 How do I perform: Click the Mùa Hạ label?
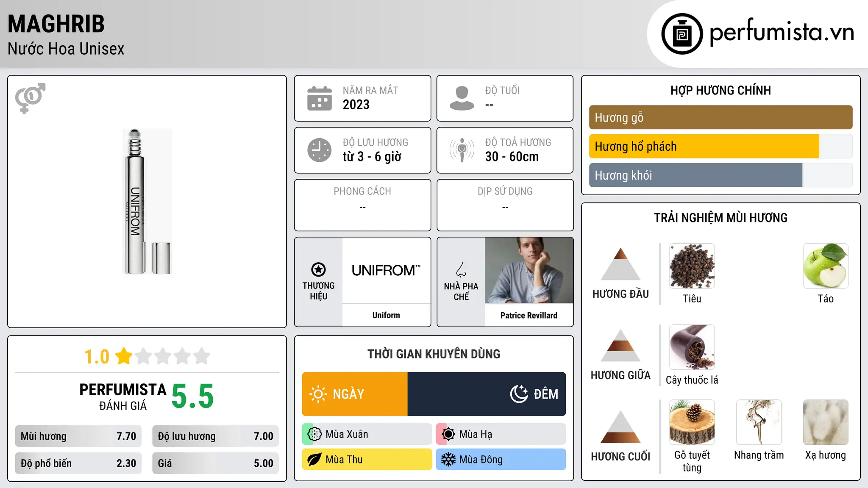tap(476, 434)
